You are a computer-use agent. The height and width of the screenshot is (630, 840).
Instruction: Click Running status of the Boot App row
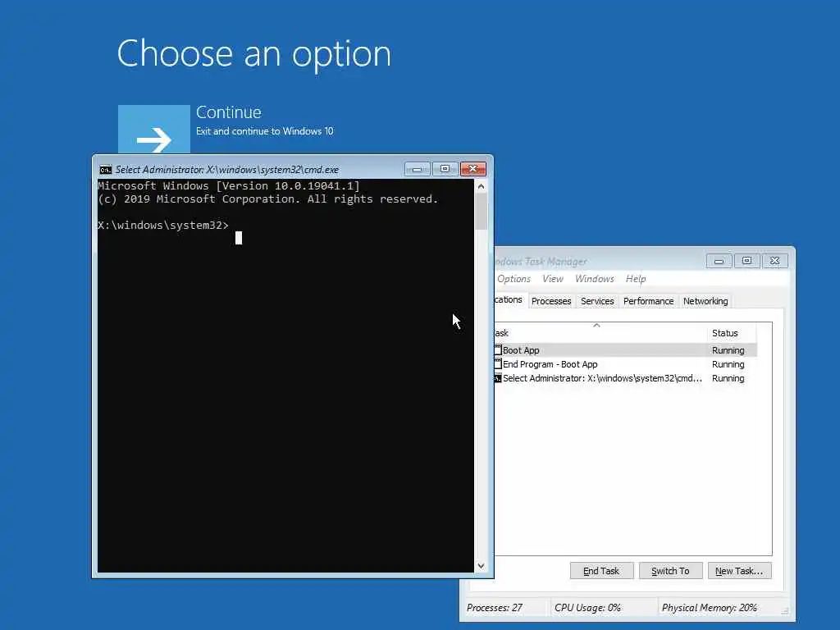(x=728, y=350)
